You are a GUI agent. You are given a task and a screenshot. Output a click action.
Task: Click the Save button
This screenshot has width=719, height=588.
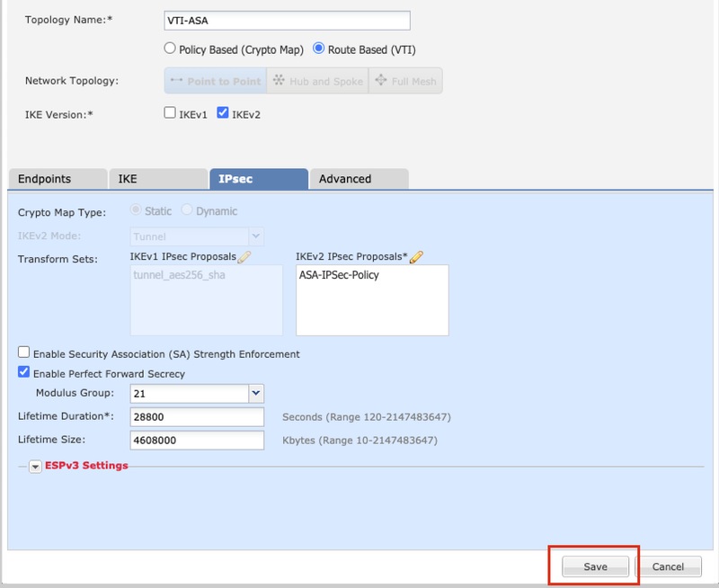click(595, 566)
